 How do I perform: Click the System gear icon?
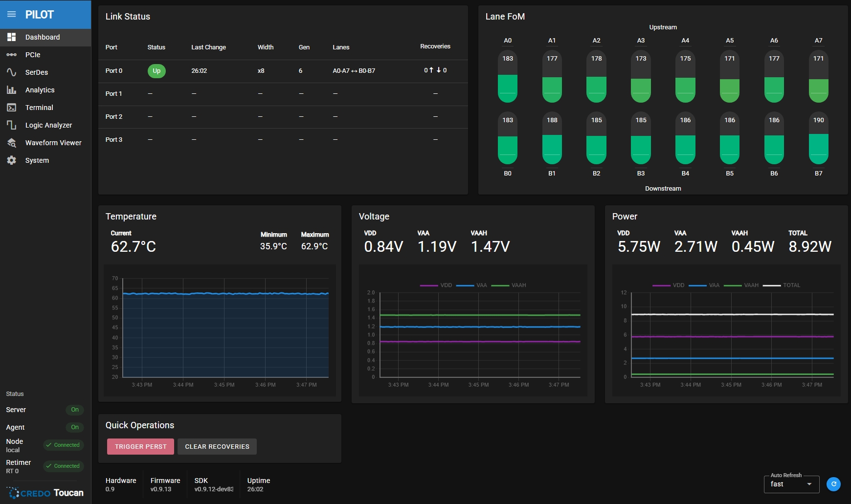click(x=12, y=160)
